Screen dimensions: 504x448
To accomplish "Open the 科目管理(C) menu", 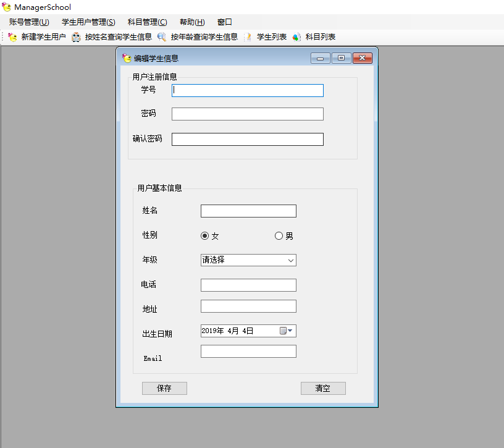I will (x=147, y=22).
